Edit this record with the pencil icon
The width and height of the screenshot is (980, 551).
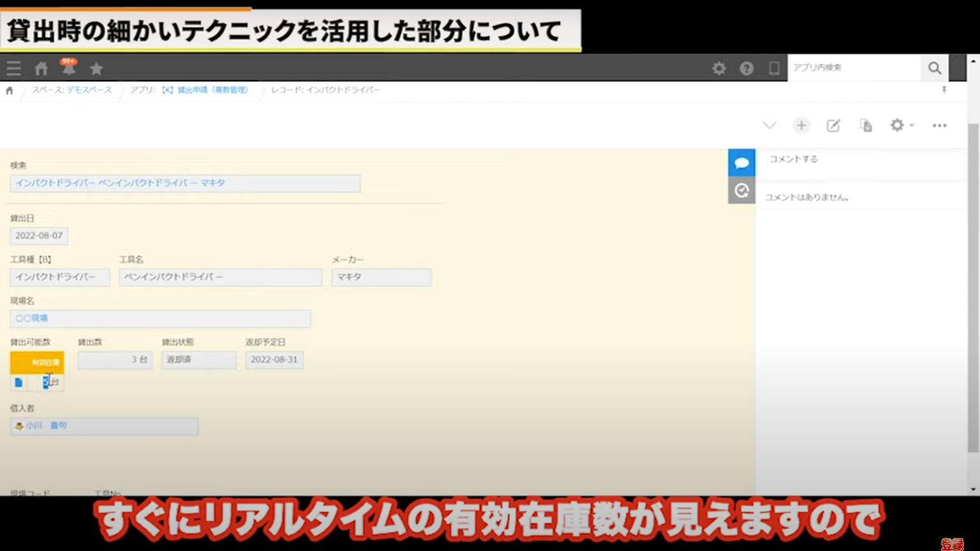coord(833,126)
